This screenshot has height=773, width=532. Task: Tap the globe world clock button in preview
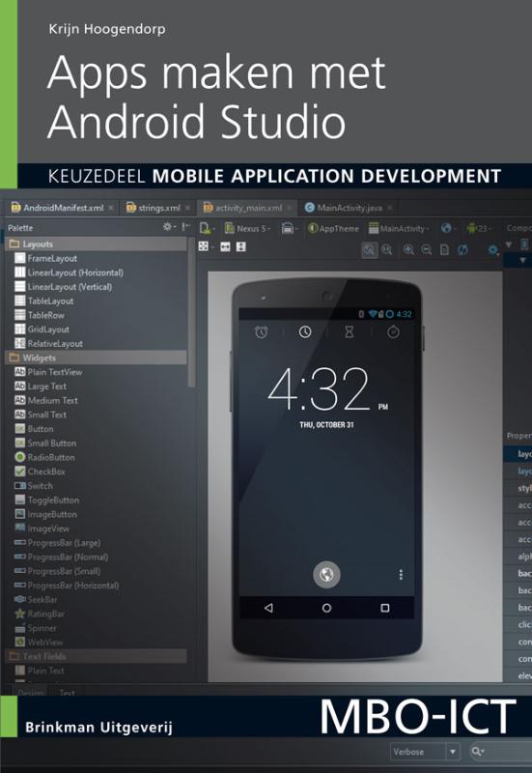pyautogui.click(x=326, y=574)
